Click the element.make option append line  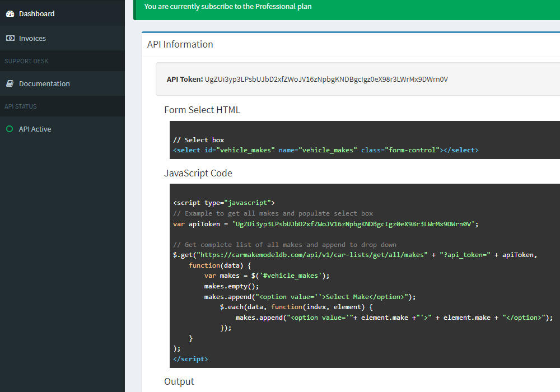[x=394, y=318]
